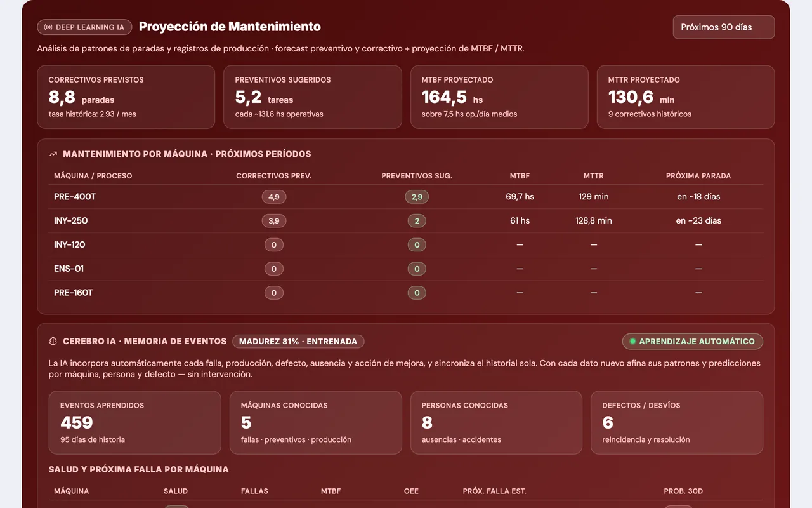Click the Proyección de Mantenimiento title

coord(230,27)
